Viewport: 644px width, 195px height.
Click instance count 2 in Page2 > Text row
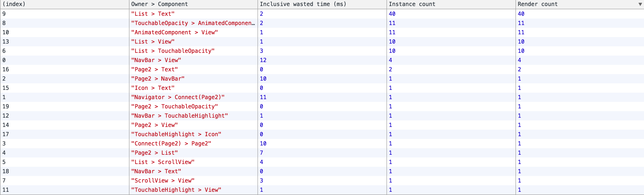click(x=390, y=69)
